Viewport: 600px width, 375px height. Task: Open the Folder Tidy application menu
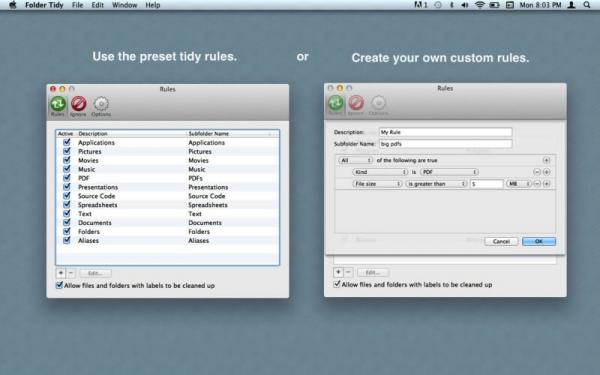(x=44, y=5)
